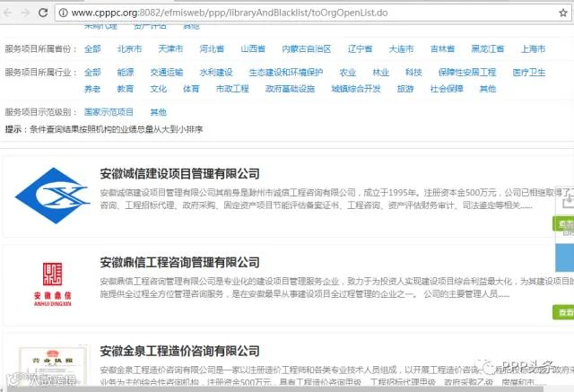
Task: Filter industry by 医疗卫生
Action: (529, 72)
